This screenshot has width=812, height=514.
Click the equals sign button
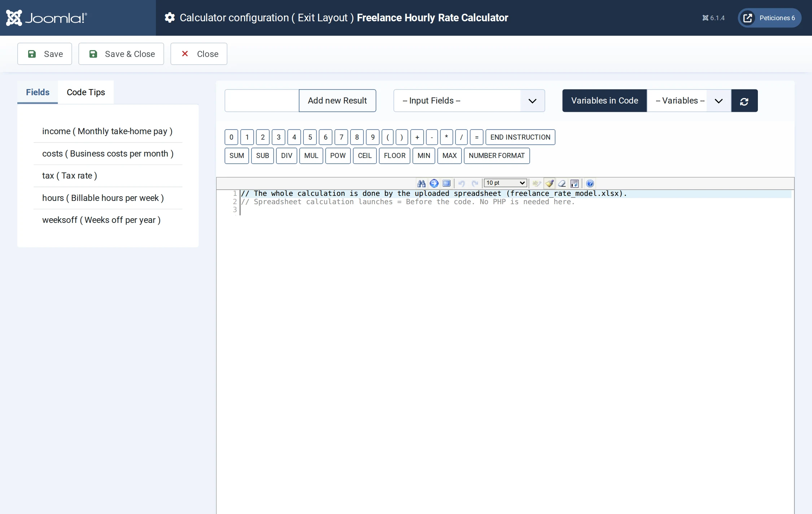476,137
